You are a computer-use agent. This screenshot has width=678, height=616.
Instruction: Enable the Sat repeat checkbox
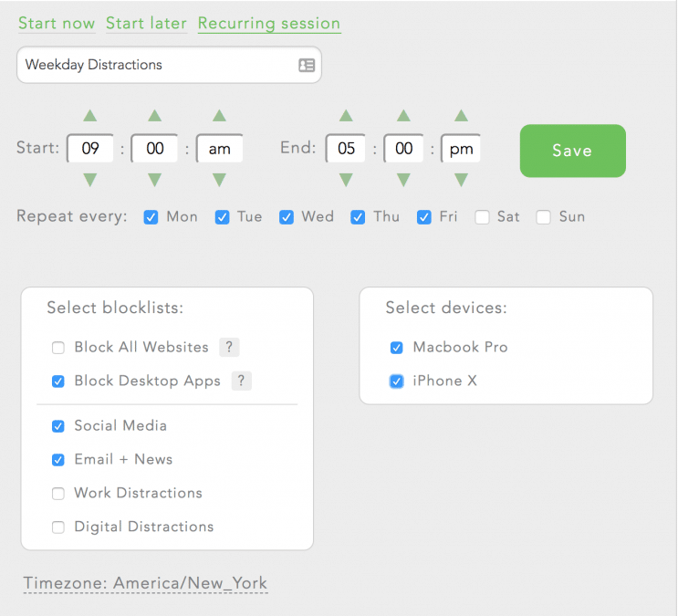coord(482,217)
